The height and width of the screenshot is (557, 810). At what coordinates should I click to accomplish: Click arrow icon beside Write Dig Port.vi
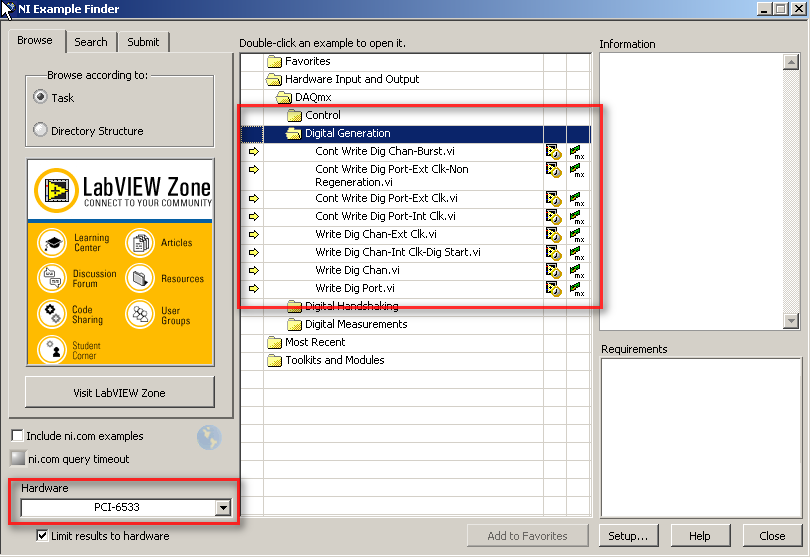tap(254, 288)
